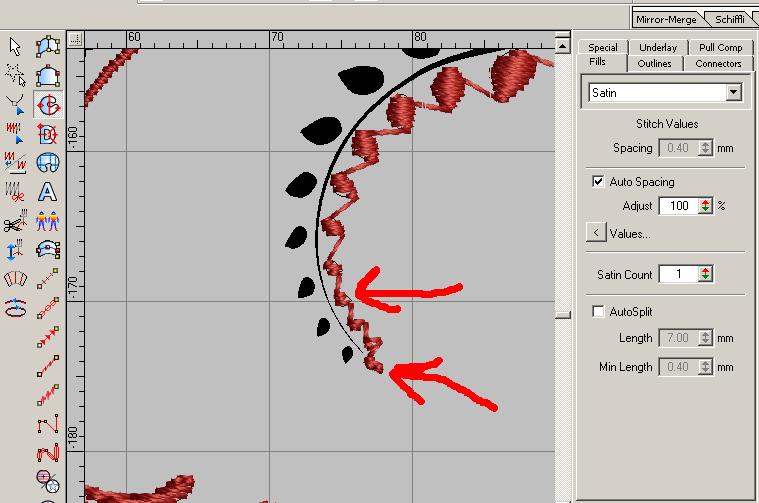
Task: Switch to the Special tab
Action: tap(603, 47)
